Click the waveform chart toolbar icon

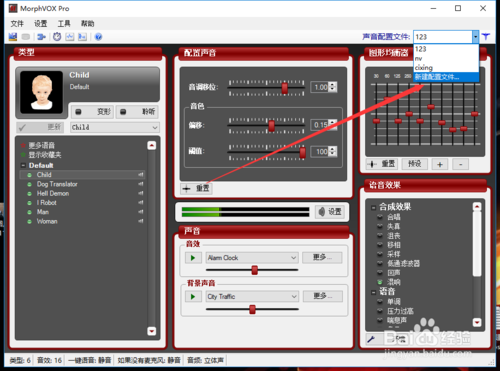70,37
